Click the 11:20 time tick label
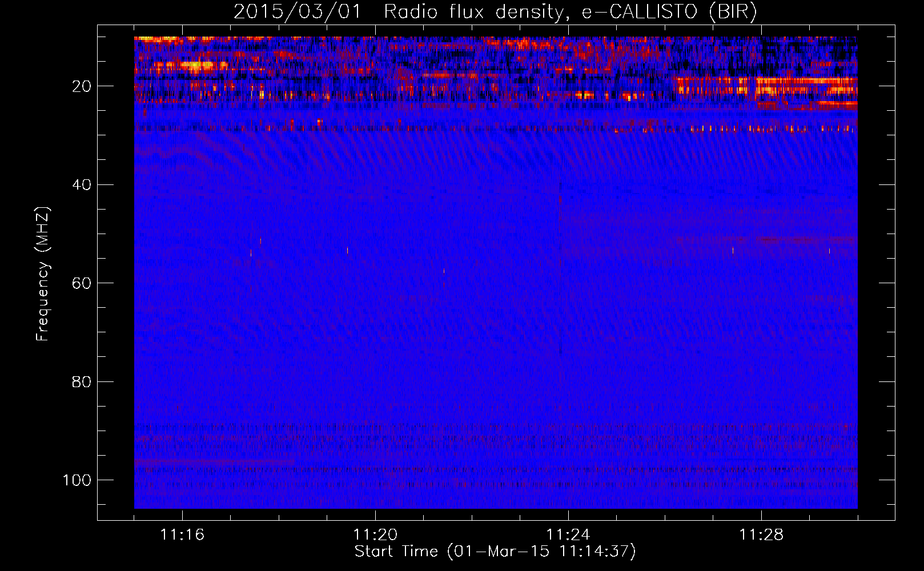 [x=375, y=535]
